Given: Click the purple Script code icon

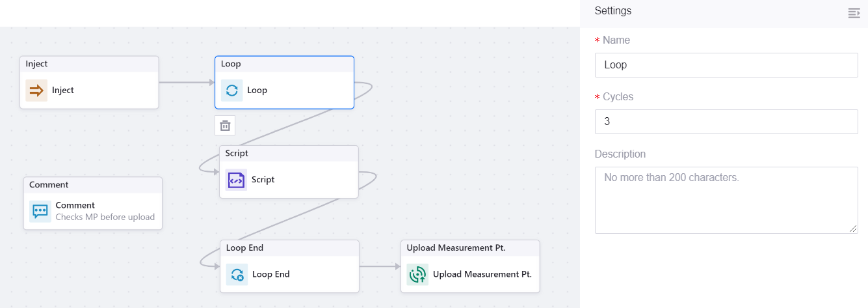Looking at the screenshot, I should pyautogui.click(x=236, y=180).
